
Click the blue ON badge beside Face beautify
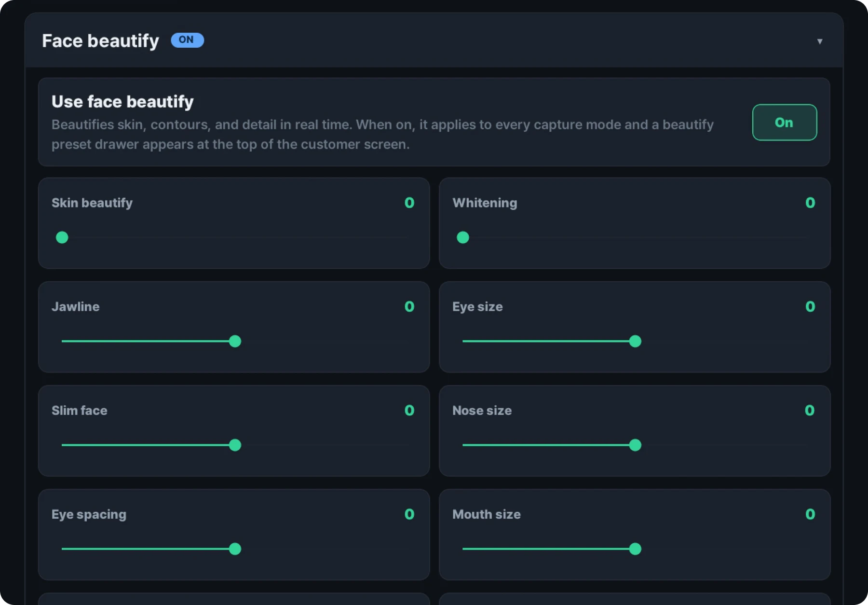pos(187,40)
